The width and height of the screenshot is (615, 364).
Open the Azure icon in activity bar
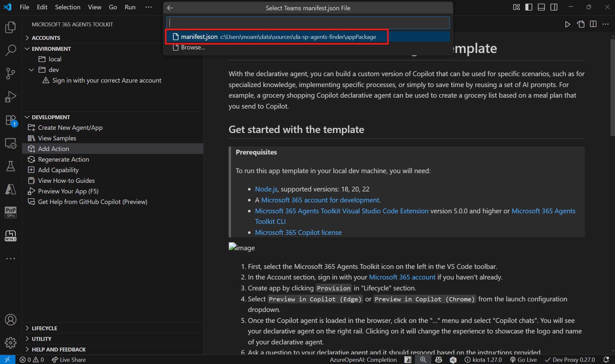tap(11, 189)
